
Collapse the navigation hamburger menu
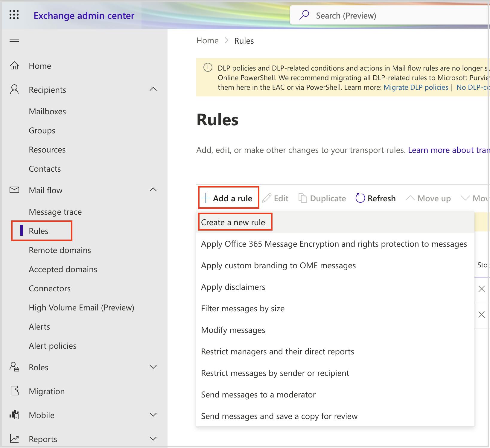[x=14, y=42]
